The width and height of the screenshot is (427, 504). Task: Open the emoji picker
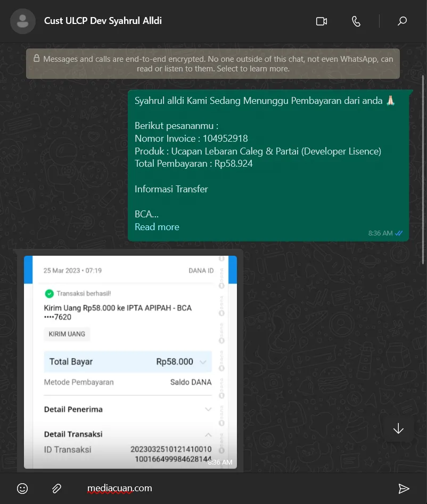coord(22,489)
